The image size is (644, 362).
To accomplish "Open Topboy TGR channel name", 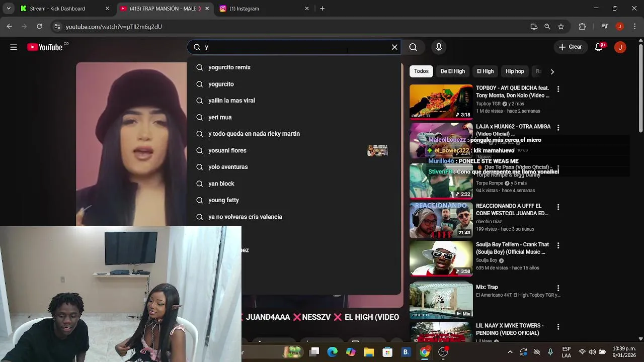I will click(488, 104).
